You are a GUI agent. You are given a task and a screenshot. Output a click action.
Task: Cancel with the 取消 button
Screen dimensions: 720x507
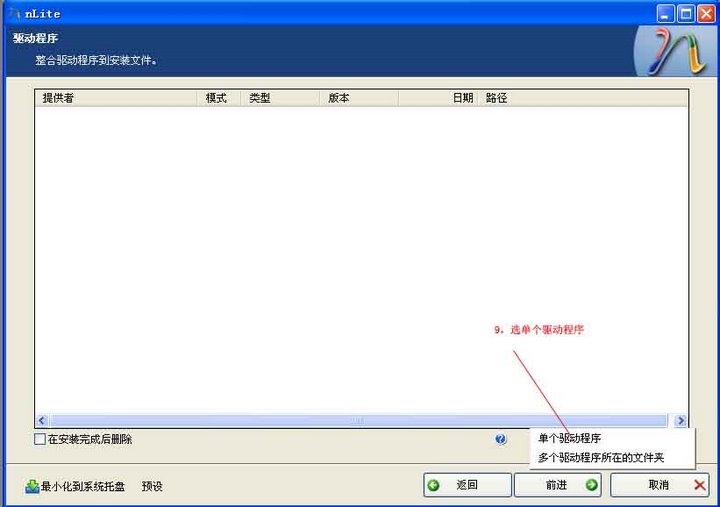(659, 485)
